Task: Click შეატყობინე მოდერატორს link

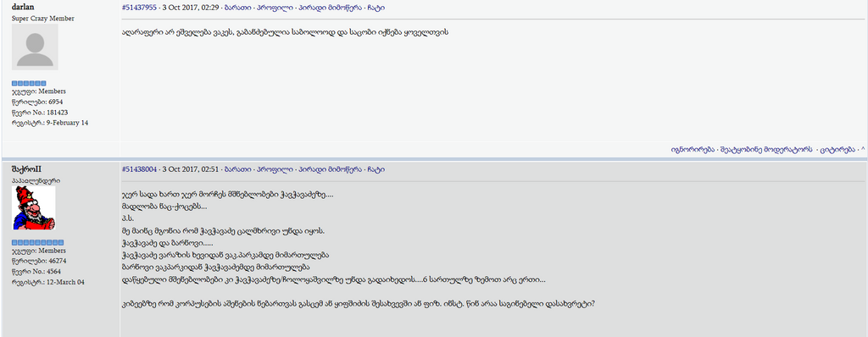Action: point(765,149)
